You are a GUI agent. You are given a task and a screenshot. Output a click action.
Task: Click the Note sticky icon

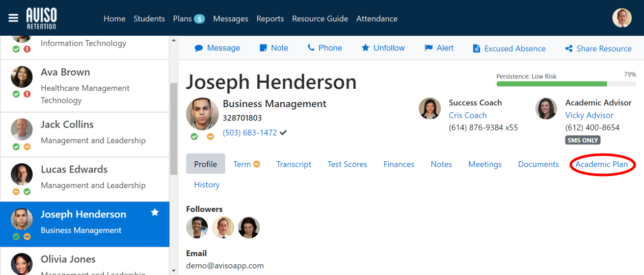click(x=263, y=48)
